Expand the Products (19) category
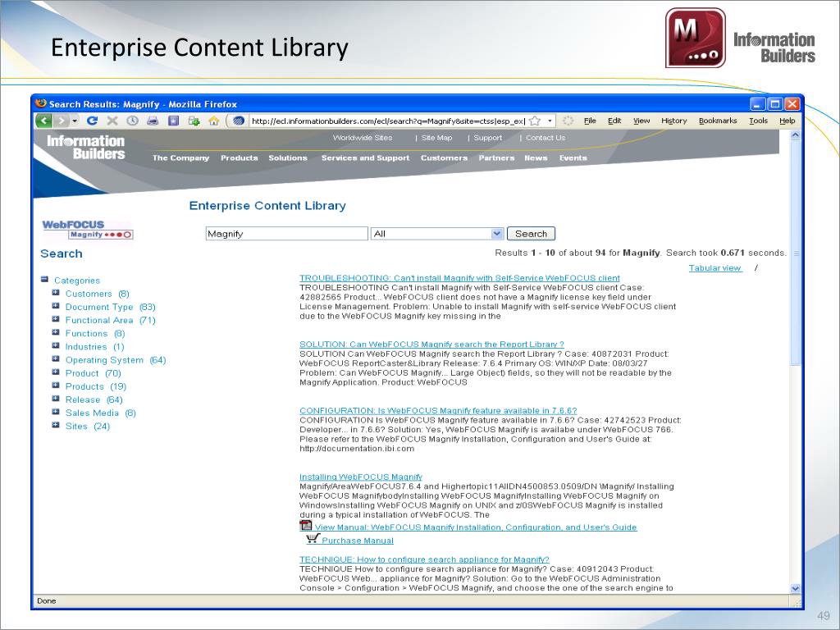This screenshot has height=630, width=840. (56, 386)
